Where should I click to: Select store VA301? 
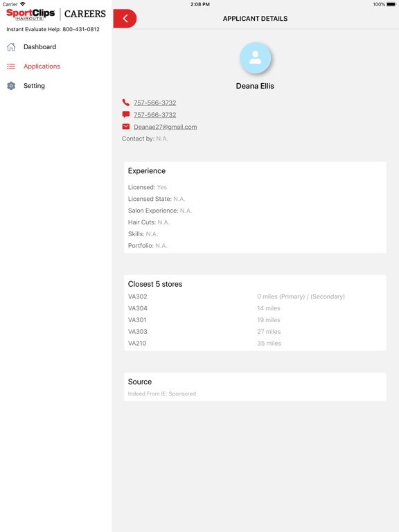coord(137,319)
